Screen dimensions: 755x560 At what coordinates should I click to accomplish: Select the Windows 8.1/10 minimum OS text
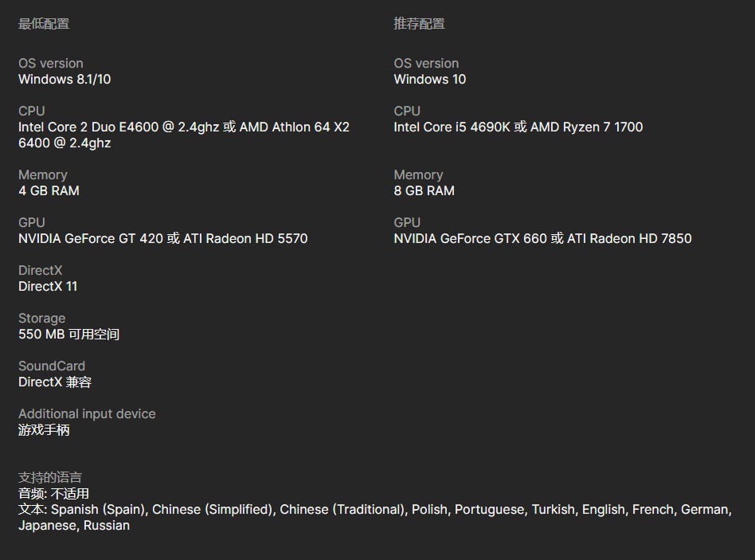[65, 79]
